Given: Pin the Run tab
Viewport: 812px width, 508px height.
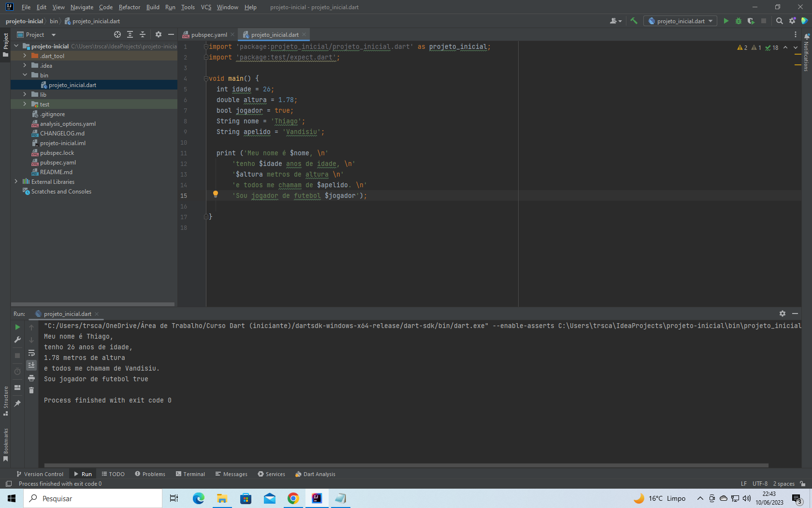Looking at the screenshot, I should coord(17,403).
